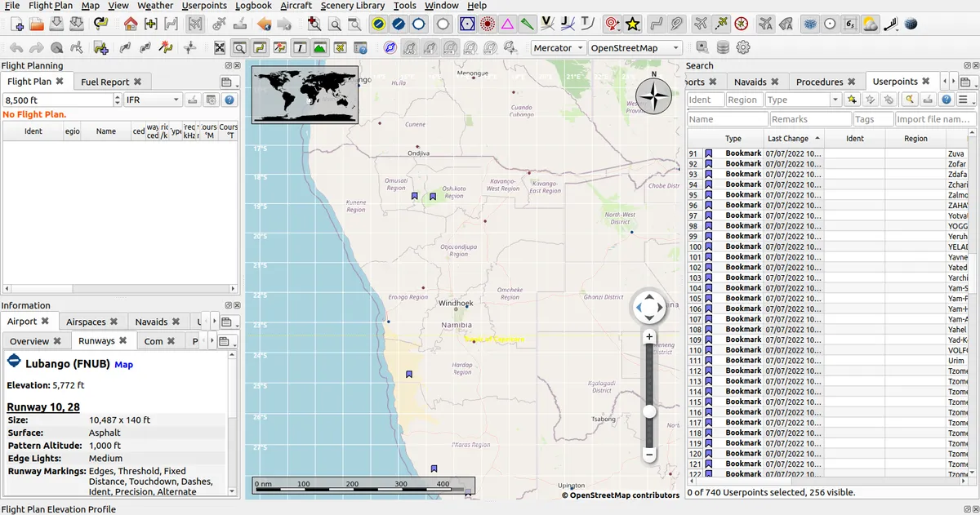Toggle the userpoints star display button
The width and height of the screenshot is (980, 515).
click(x=633, y=24)
